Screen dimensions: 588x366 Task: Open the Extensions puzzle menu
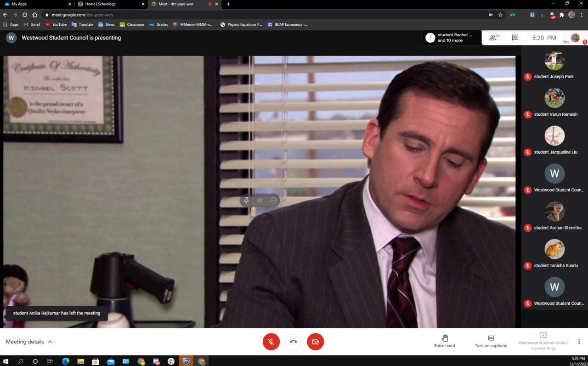click(562, 15)
